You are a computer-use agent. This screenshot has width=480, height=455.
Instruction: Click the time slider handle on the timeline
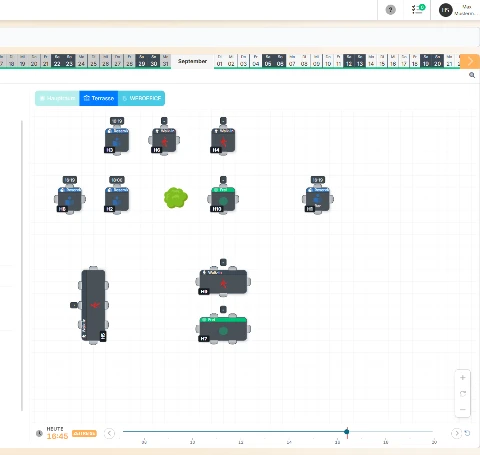(347, 432)
